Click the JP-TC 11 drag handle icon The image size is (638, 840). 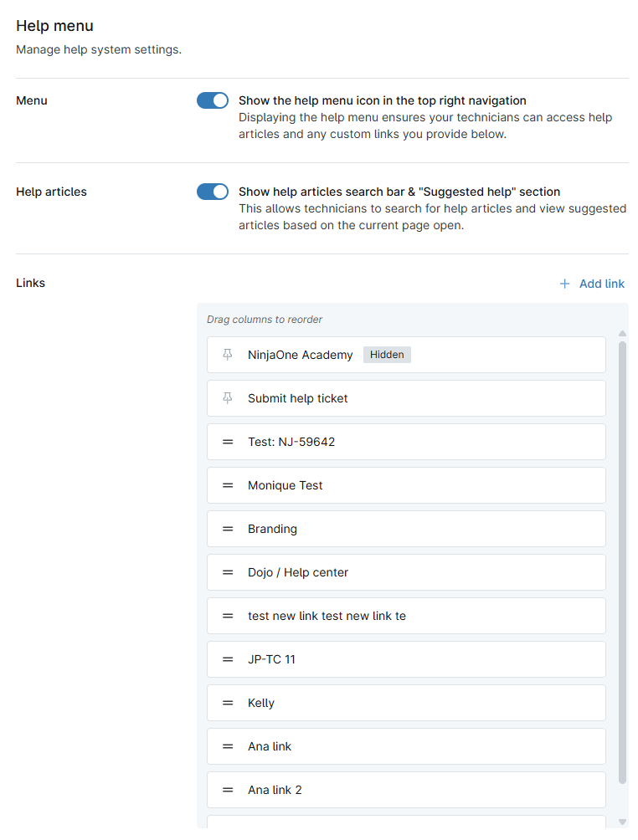tap(227, 659)
